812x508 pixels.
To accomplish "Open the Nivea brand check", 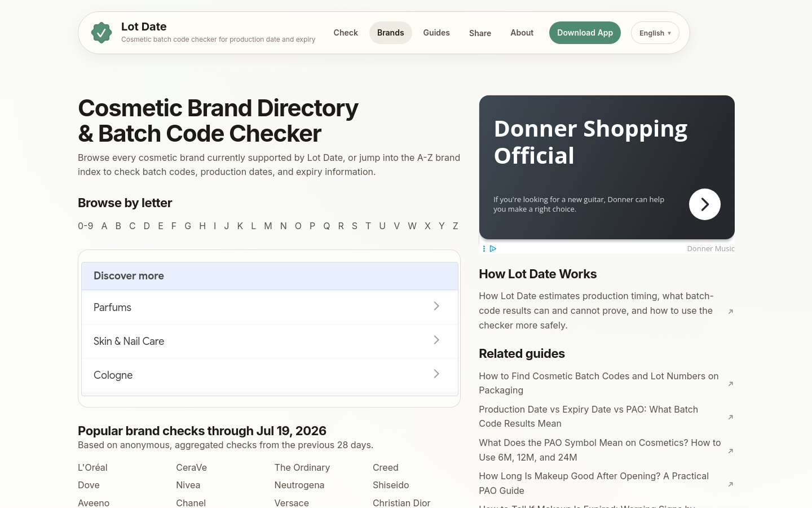I will point(188,485).
